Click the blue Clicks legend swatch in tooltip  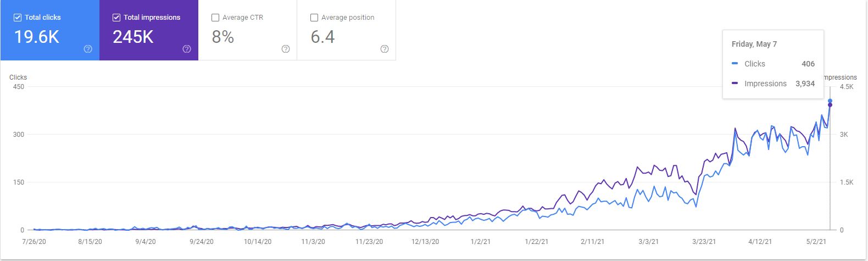point(735,64)
